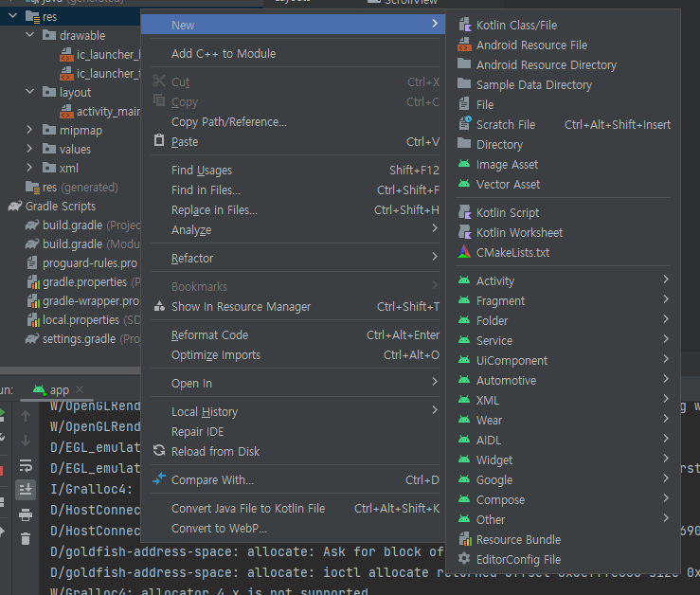Click the Image Asset android icon
This screenshot has width=700, height=595.
tap(464, 164)
